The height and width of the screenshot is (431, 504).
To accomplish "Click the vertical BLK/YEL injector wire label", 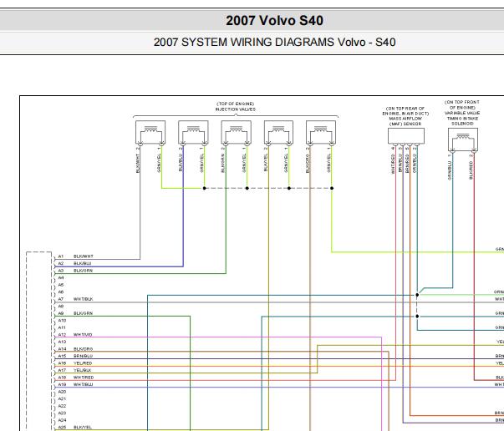I will click(266, 163).
